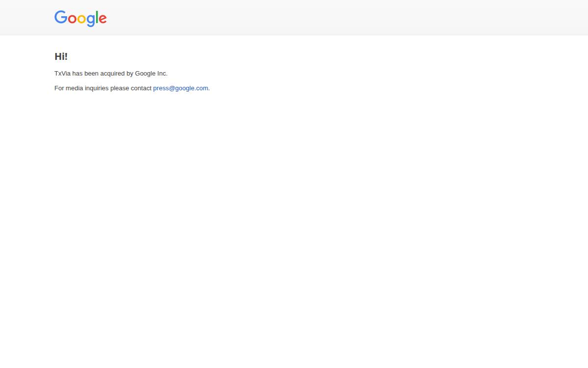Click the Google logo in the header
Viewport: 588px width, 368px height.
tap(80, 18)
